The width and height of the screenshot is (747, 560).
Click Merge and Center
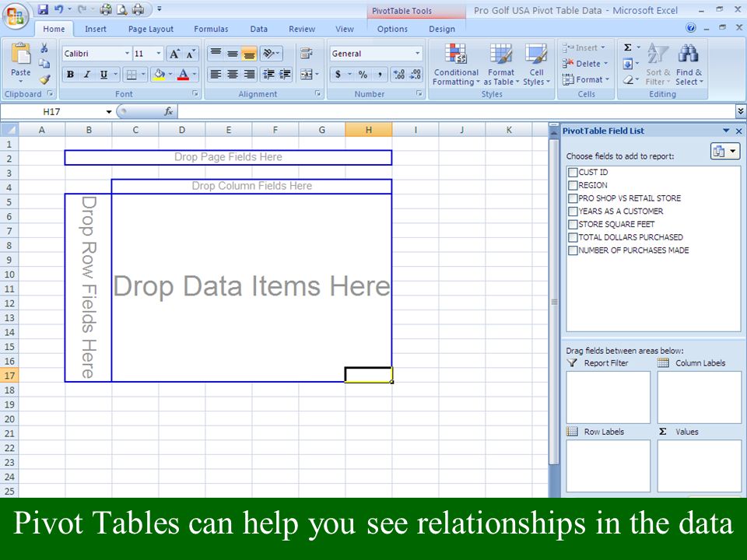click(x=306, y=75)
